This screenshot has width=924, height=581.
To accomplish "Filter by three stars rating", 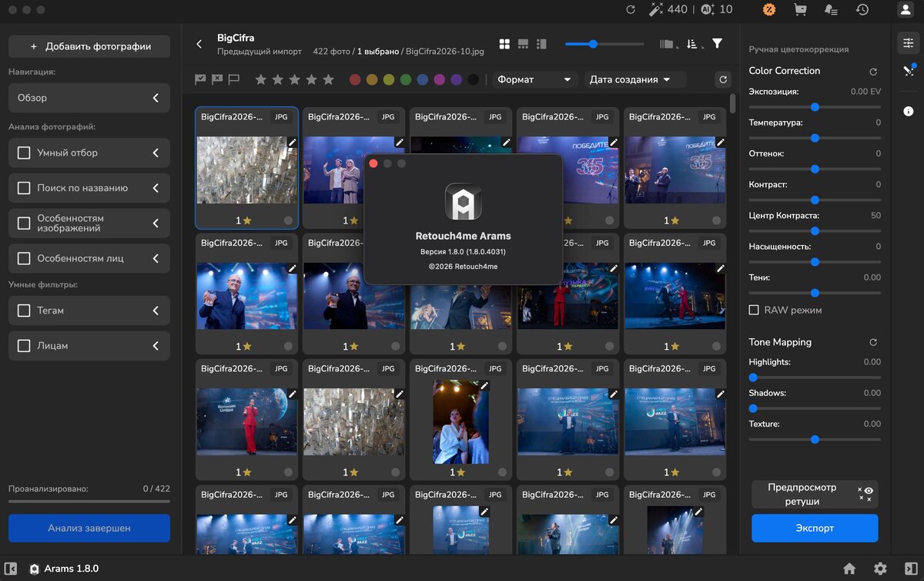I will (x=294, y=79).
